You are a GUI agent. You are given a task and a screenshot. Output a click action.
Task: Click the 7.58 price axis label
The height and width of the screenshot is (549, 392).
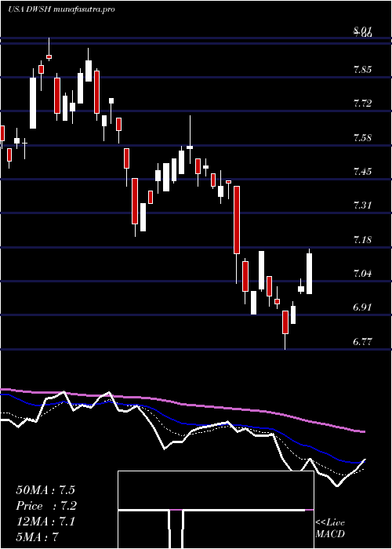point(362,137)
